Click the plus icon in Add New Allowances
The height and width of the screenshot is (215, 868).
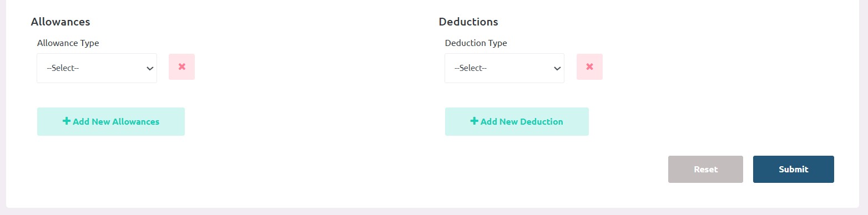pyautogui.click(x=67, y=121)
